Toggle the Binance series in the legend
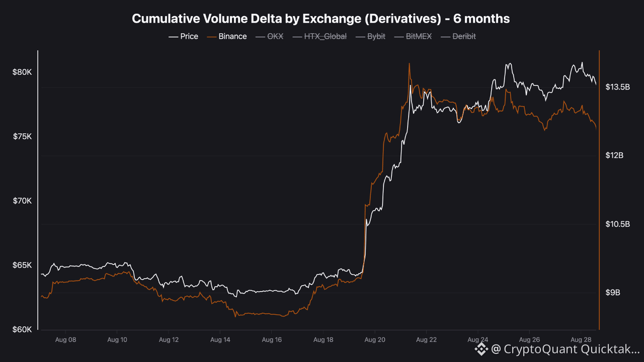The height and width of the screenshot is (362, 644). (226, 36)
